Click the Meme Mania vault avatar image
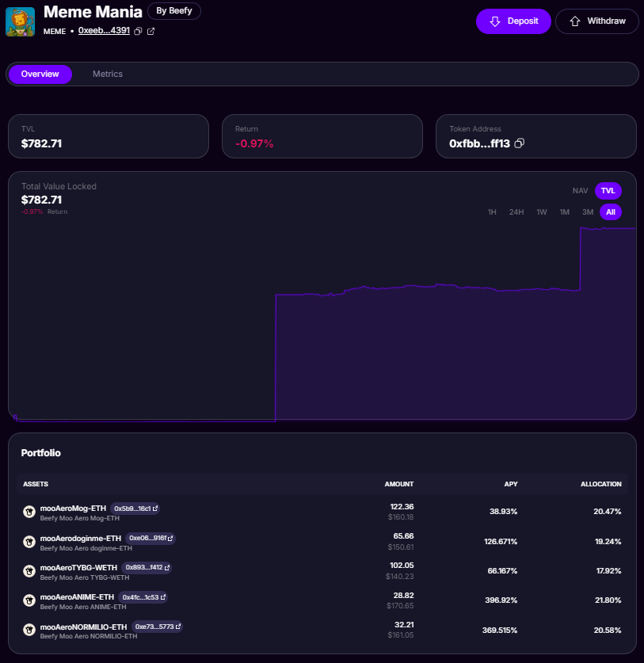 tap(20, 21)
